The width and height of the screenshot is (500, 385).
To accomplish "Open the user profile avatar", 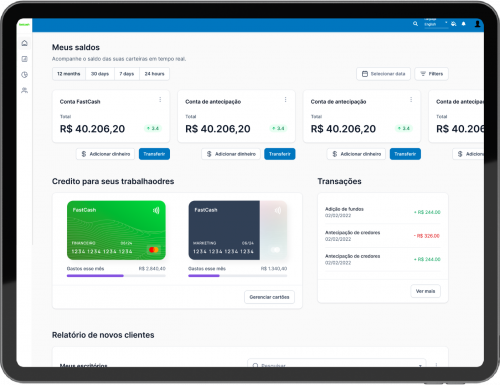I will pyautogui.click(x=477, y=24).
